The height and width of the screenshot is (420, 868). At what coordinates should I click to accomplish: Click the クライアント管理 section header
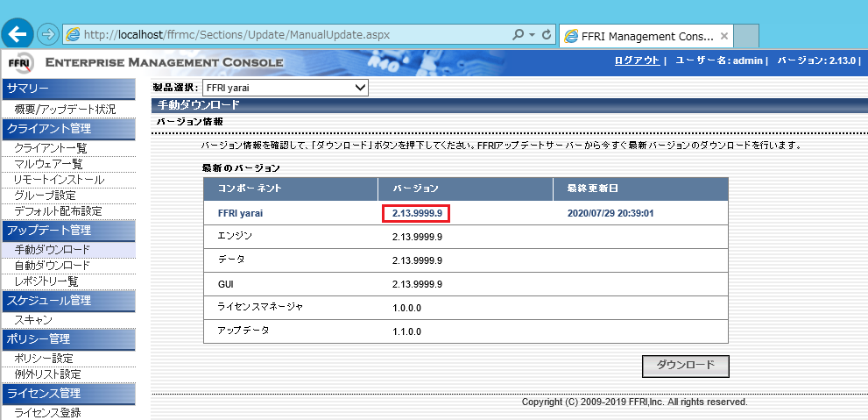[x=68, y=129]
